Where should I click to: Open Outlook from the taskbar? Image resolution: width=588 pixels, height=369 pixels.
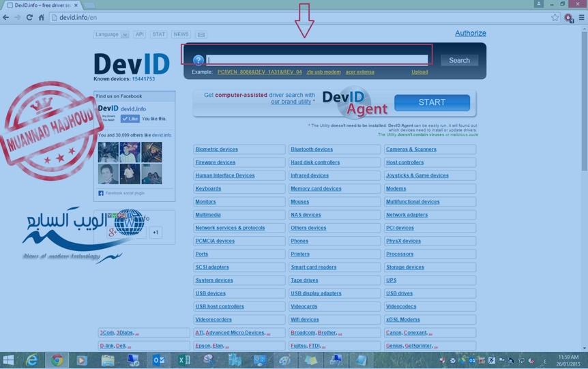pos(159,360)
